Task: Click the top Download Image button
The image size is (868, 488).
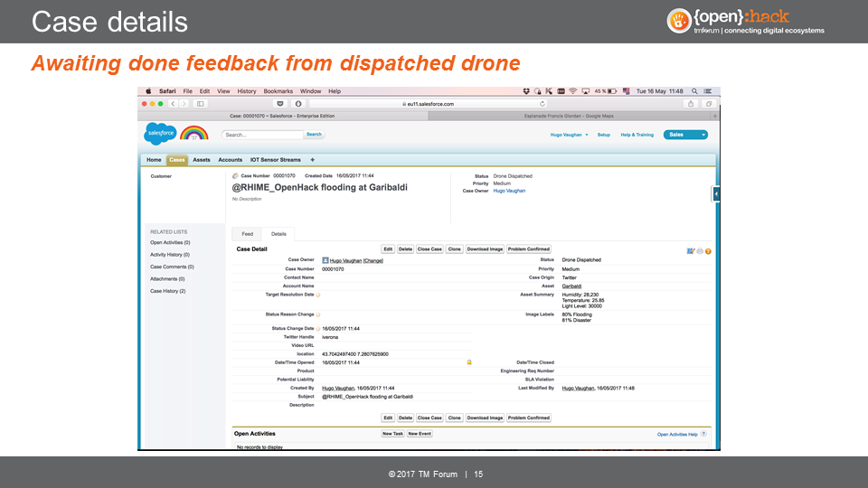Action: pos(485,249)
